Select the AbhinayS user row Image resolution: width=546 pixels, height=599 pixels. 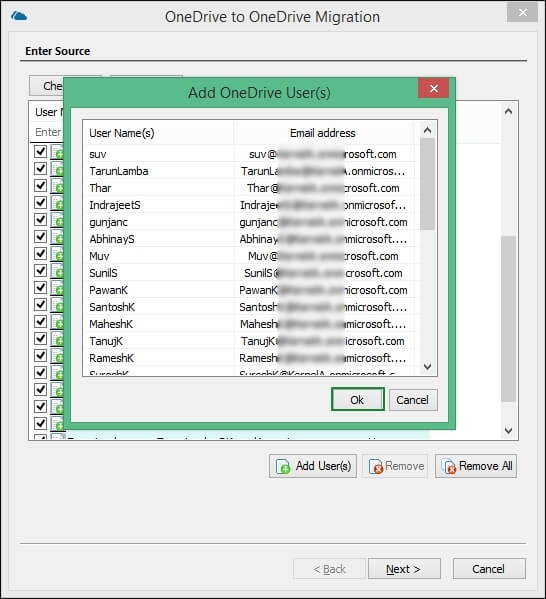(x=248, y=239)
